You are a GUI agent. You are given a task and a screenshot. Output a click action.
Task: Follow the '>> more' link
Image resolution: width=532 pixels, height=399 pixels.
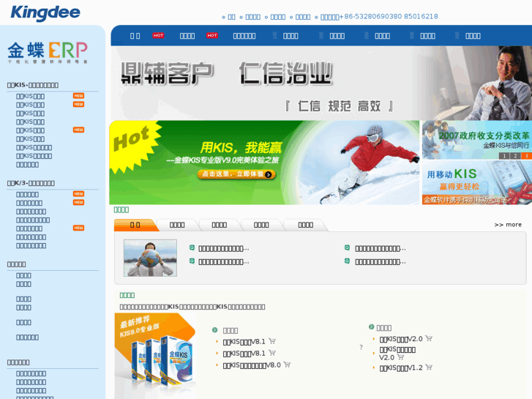coord(508,225)
